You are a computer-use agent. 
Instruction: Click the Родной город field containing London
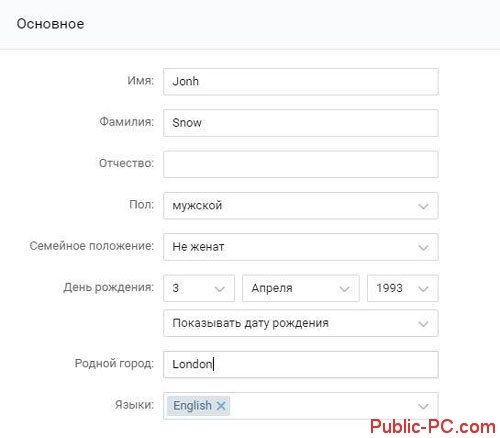[x=301, y=364]
